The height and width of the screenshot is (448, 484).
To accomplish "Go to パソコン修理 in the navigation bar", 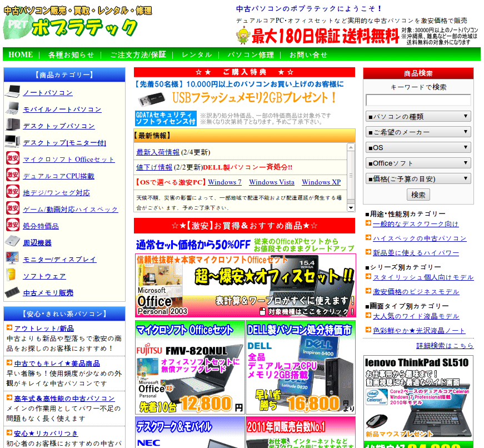I will [250, 55].
